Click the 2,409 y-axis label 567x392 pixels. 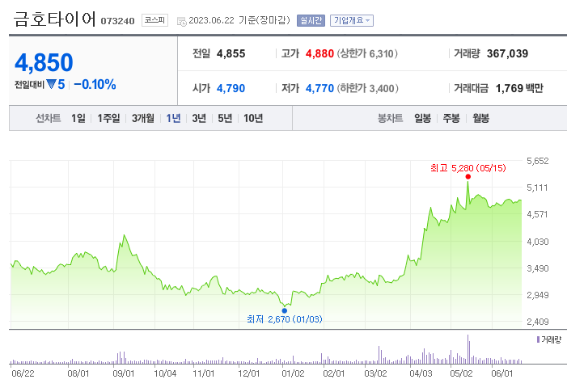tap(537, 322)
